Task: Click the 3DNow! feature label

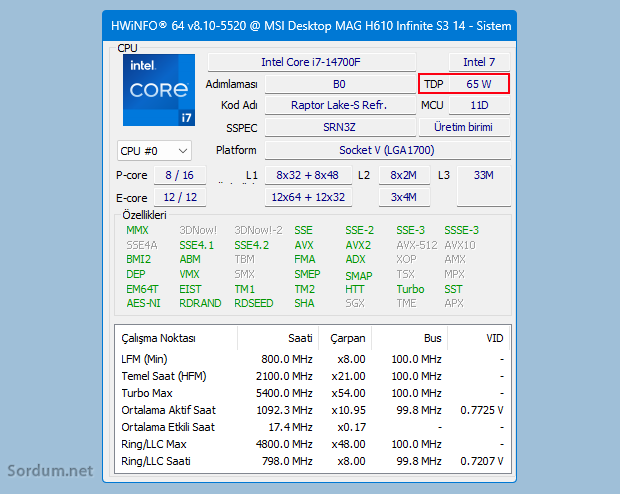Action: click(x=198, y=230)
